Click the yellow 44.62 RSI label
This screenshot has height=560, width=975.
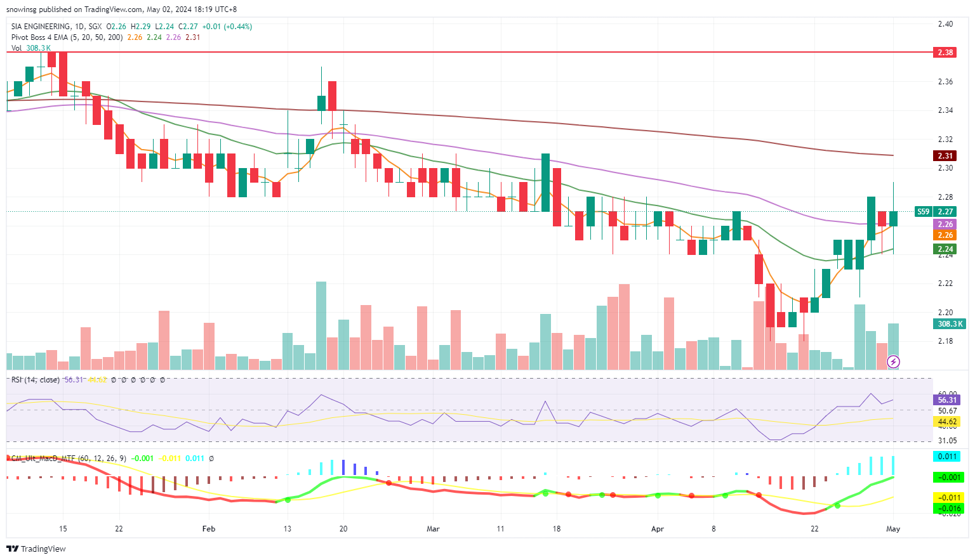pos(947,421)
